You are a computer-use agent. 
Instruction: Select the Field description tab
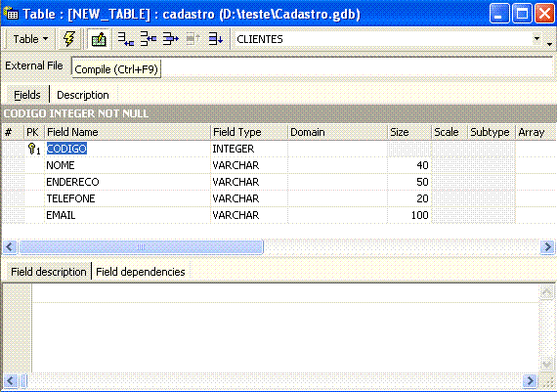point(48,272)
